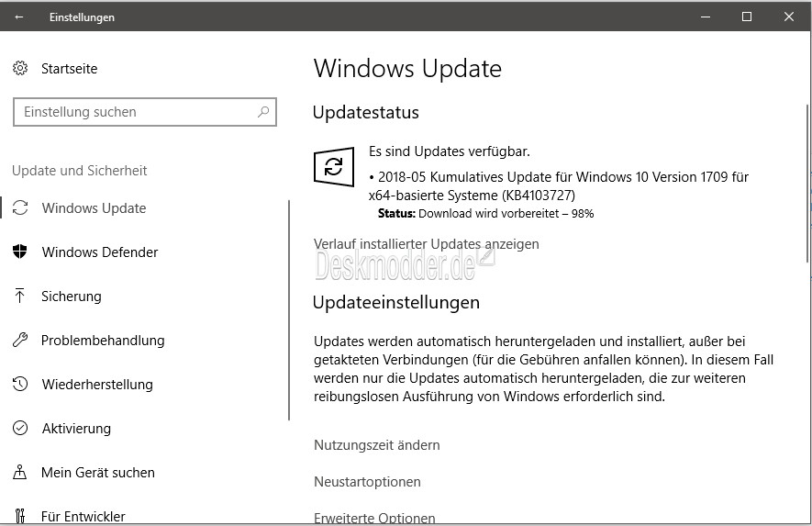Click the Einstellung suchen search field

click(x=144, y=112)
